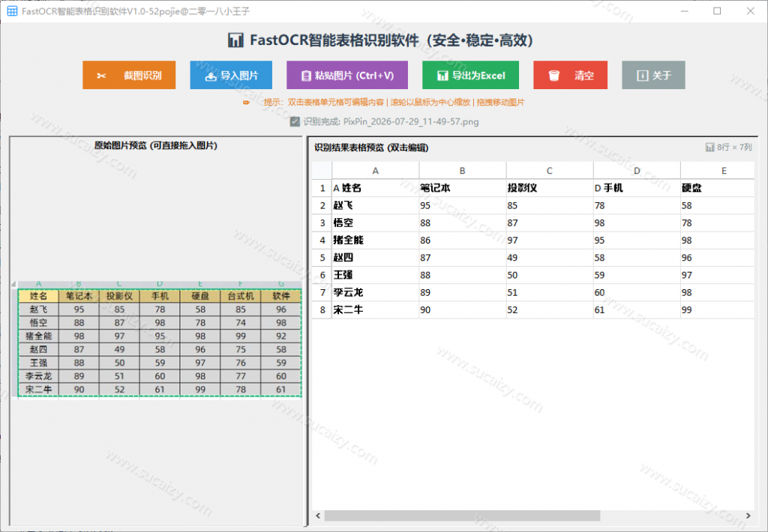Click the orange hint icon before 提示
The height and width of the screenshot is (532, 768).
(x=246, y=103)
